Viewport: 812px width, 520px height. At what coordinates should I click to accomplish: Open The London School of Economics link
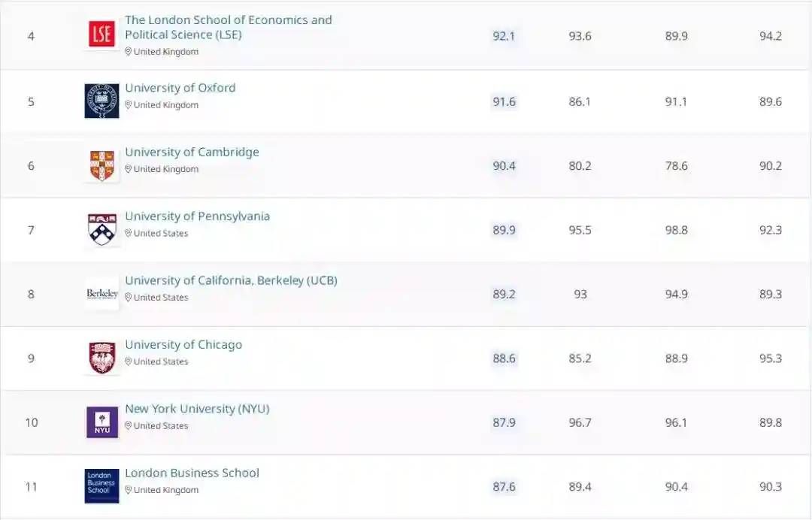point(228,27)
